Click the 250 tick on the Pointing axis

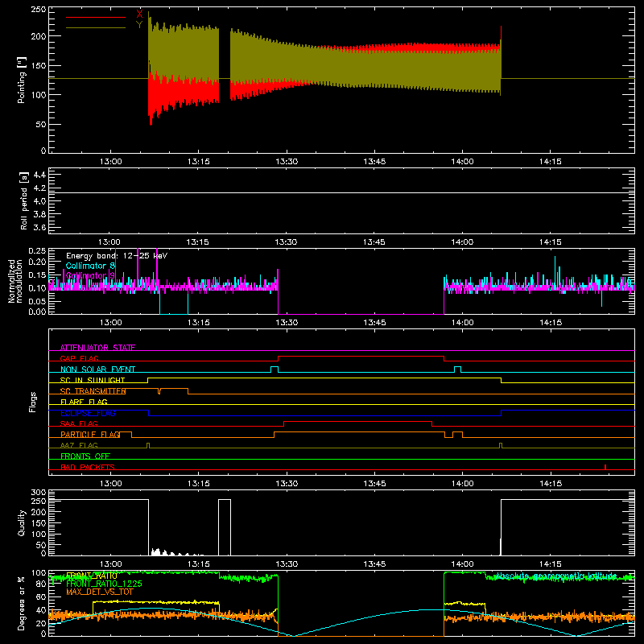tap(39, 10)
